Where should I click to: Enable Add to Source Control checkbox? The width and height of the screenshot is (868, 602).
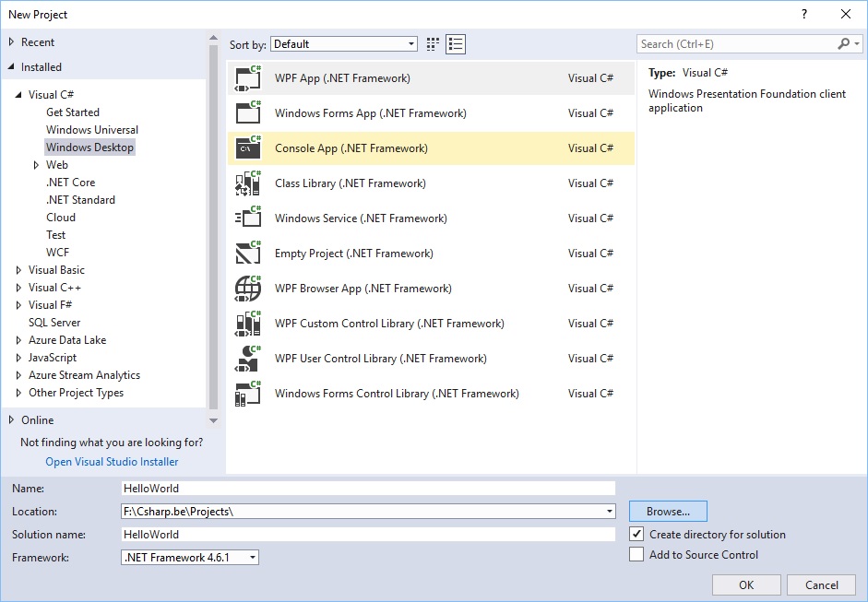(x=636, y=554)
